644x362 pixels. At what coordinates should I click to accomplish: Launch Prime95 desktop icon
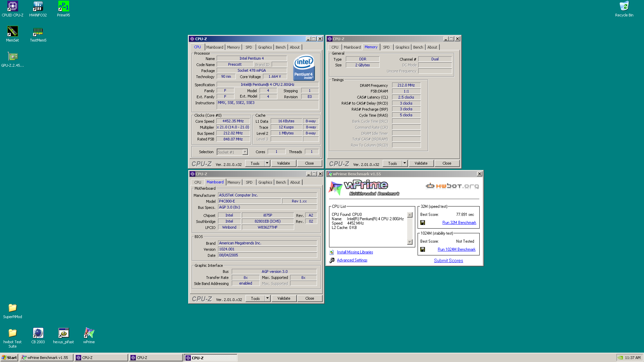(x=63, y=9)
